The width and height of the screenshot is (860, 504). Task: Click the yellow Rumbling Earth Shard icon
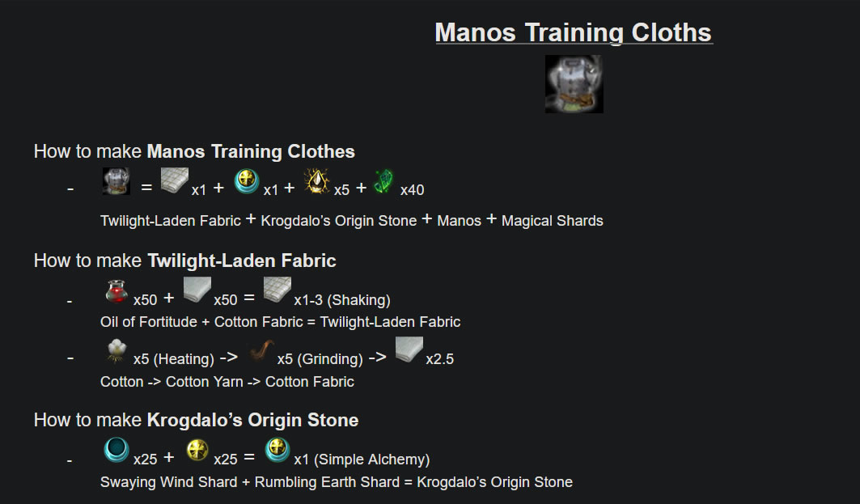[197, 451]
